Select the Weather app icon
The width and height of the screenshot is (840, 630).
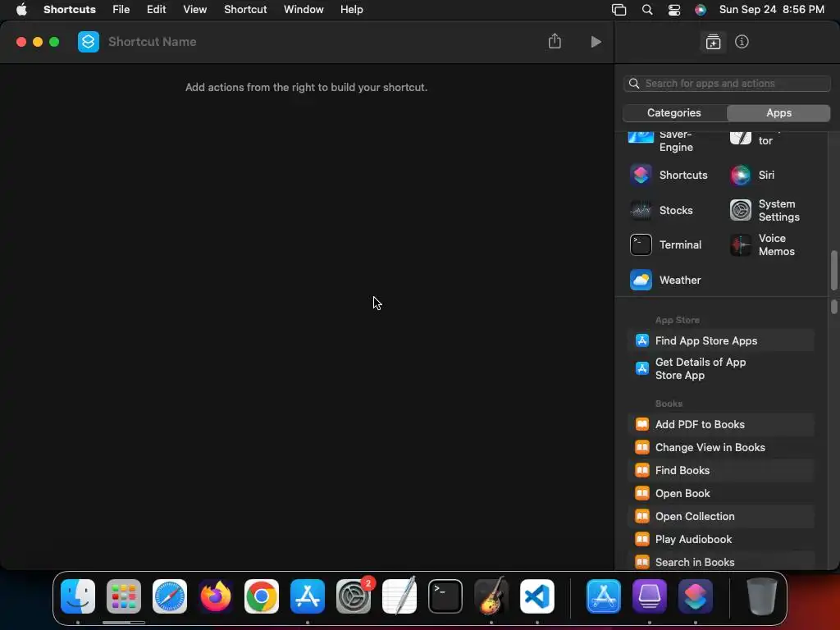tap(641, 280)
